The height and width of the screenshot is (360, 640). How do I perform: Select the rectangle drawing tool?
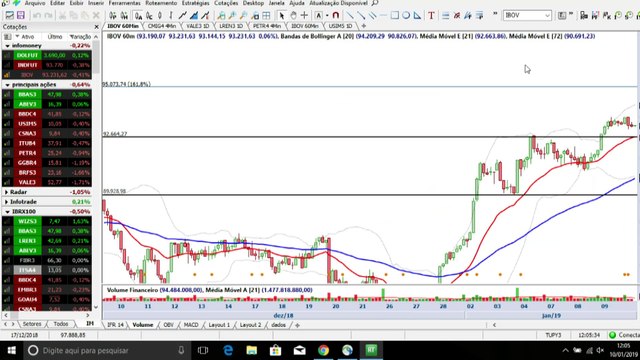pyautogui.click(x=395, y=16)
